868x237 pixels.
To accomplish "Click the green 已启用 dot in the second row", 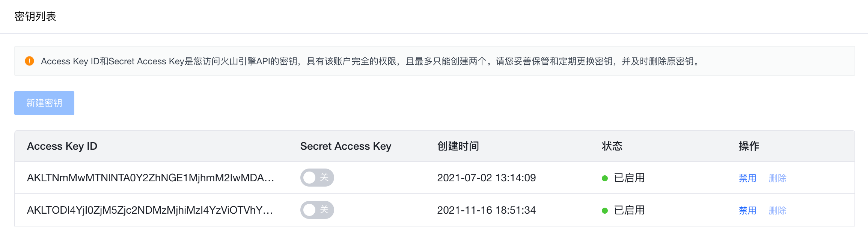I will tap(605, 211).
